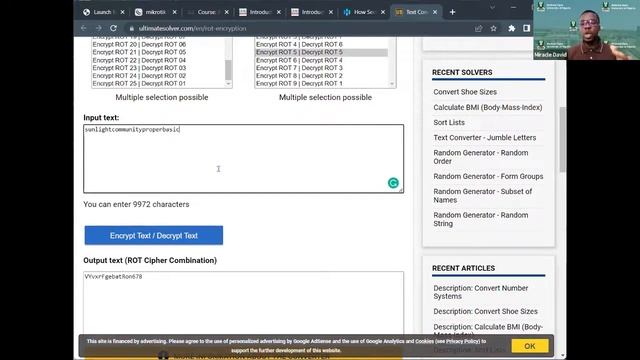The image size is (640, 360).
Task: Click the page vertical scrollbar thumb
Action: click(562, 139)
